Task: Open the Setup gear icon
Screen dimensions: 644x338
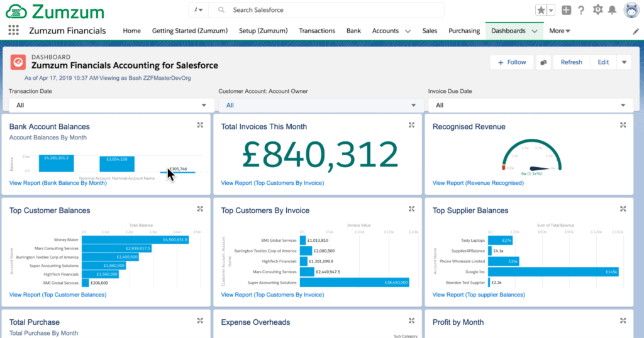Action: click(x=597, y=10)
